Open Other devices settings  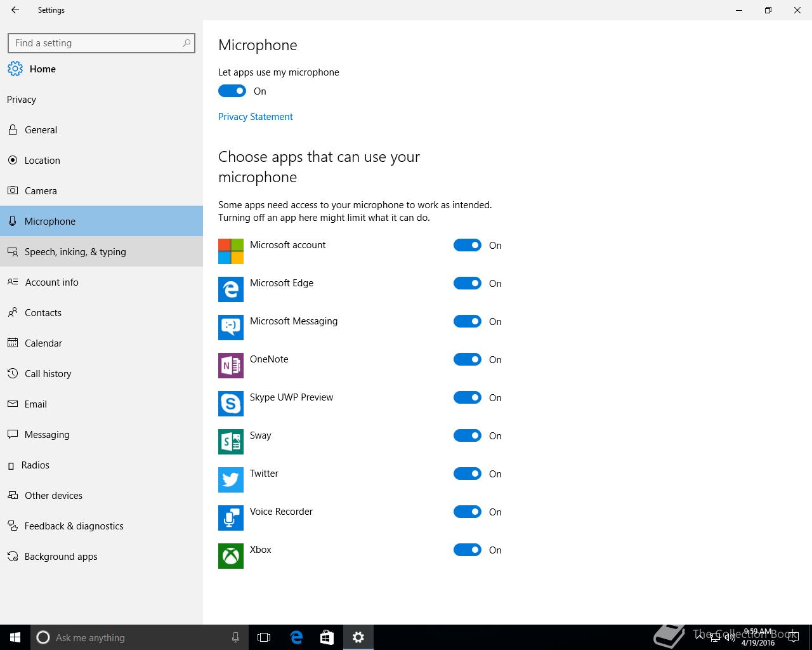pyautogui.click(x=101, y=495)
